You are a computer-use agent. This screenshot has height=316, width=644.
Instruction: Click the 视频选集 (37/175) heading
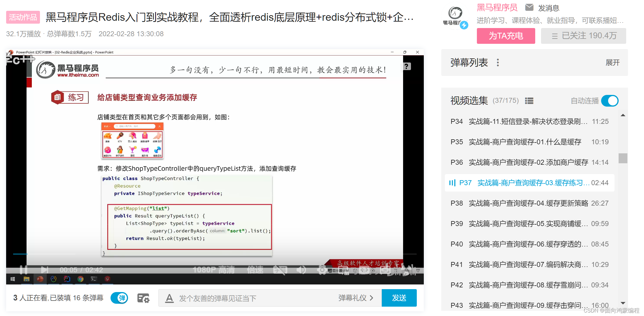pyautogui.click(x=484, y=101)
